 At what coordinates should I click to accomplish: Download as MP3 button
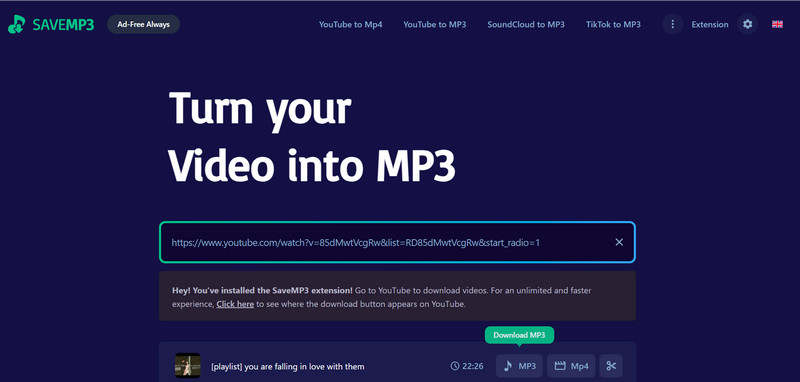(519, 366)
